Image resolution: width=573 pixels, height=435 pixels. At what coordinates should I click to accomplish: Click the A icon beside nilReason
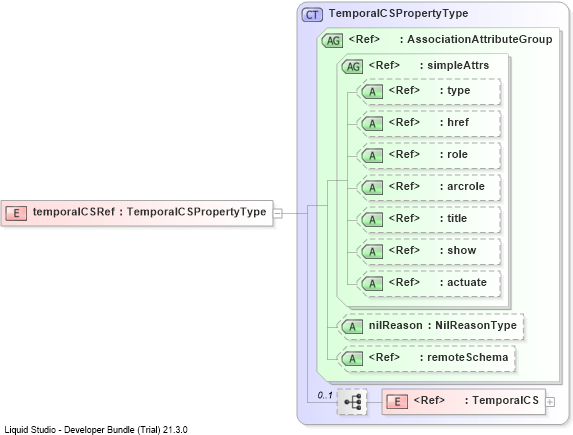pos(352,326)
